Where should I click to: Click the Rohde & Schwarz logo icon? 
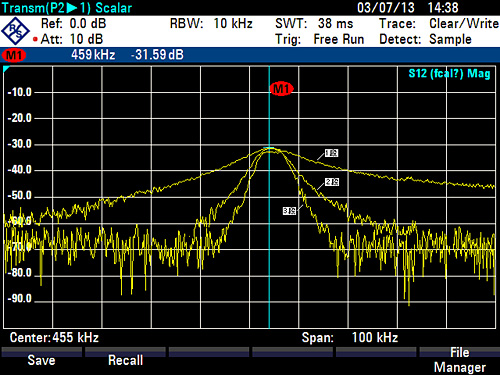point(16,31)
